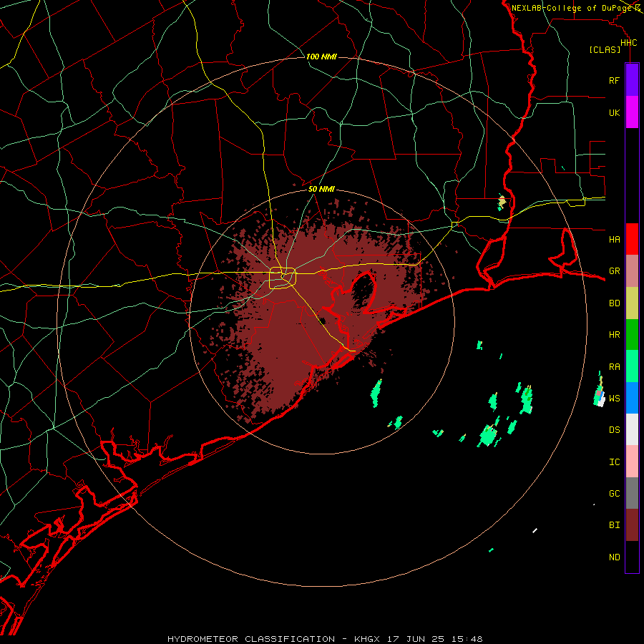This screenshot has height=644, width=644.
Task: Click the RA bright green legend swatch
Action: pyautogui.click(x=632, y=366)
